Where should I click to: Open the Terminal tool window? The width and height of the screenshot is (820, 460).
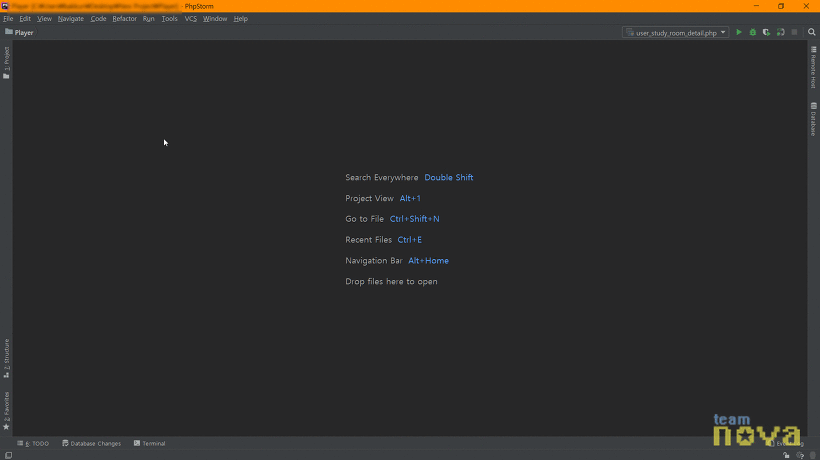pyautogui.click(x=150, y=443)
